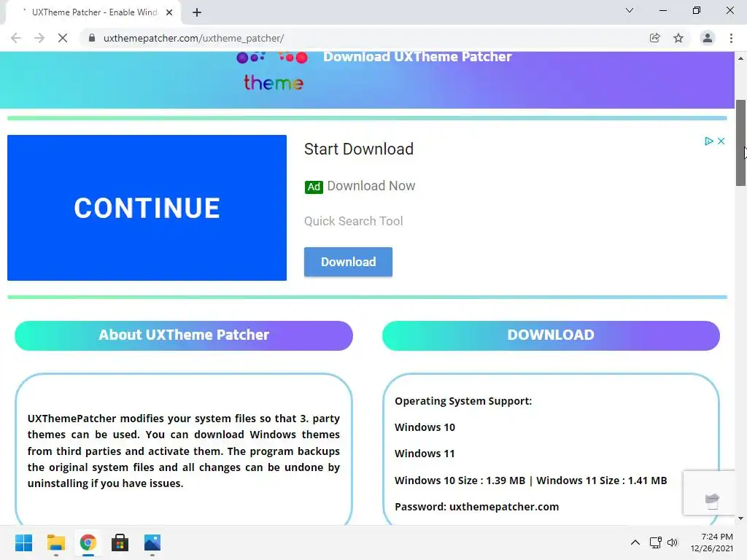This screenshot has width=747, height=560.
Task: Open the clock and date panel
Action: coord(712,542)
